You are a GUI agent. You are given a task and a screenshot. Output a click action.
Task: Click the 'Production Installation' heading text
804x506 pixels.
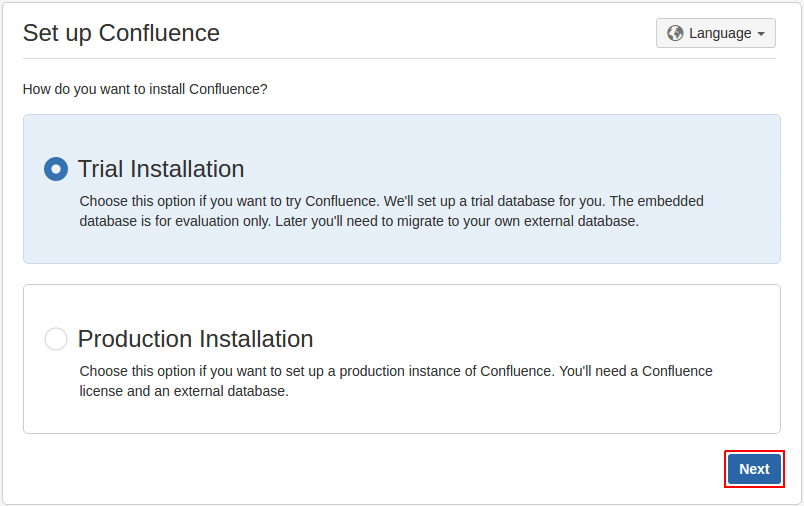tap(195, 339)
